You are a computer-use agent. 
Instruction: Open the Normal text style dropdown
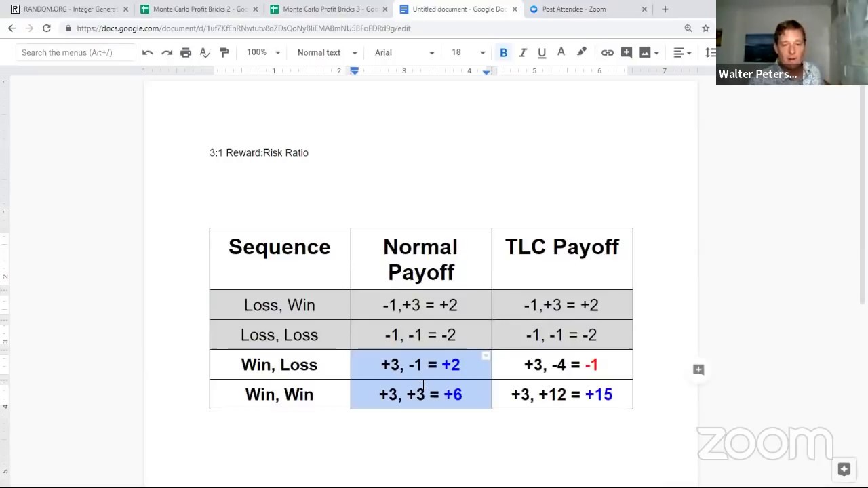click(327, 52)
